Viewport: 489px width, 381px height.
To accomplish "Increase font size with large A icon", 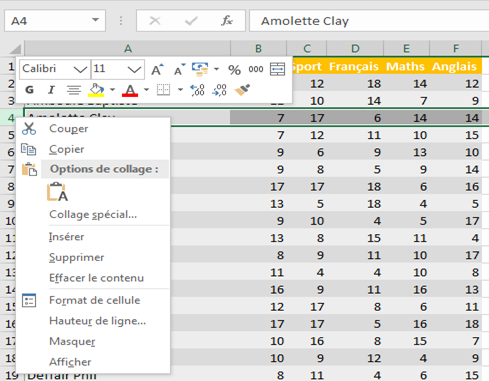I will (157, 69).
